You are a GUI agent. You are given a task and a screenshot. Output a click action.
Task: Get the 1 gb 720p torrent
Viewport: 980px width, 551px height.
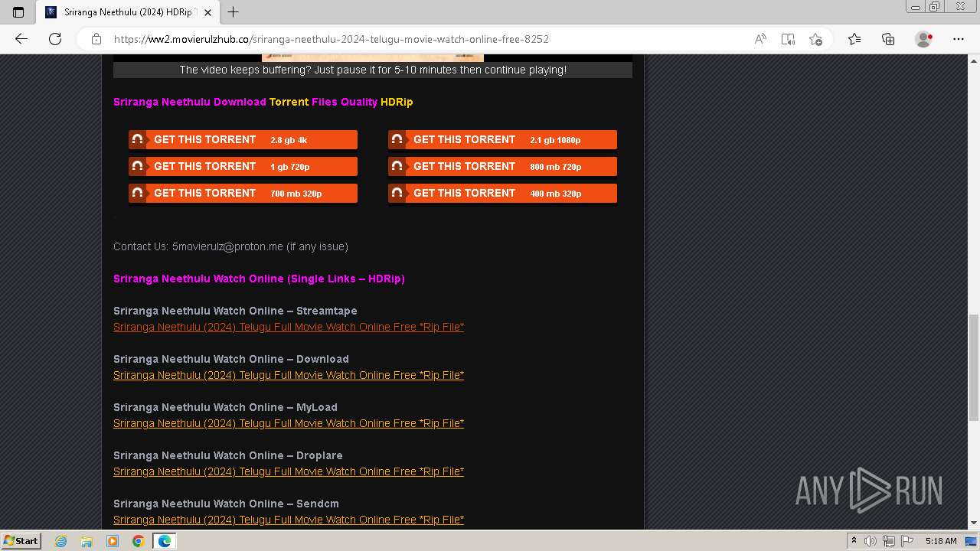(x=243, y=166)
